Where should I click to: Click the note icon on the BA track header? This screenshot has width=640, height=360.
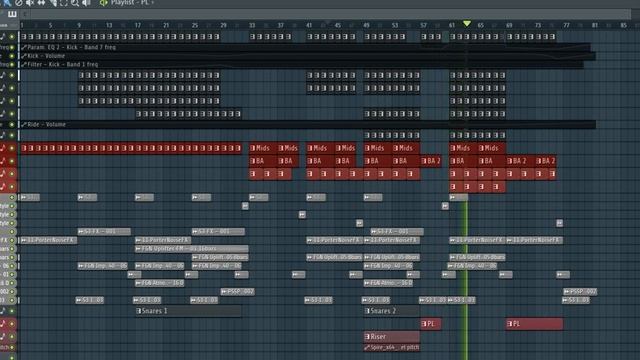point(3,161)
